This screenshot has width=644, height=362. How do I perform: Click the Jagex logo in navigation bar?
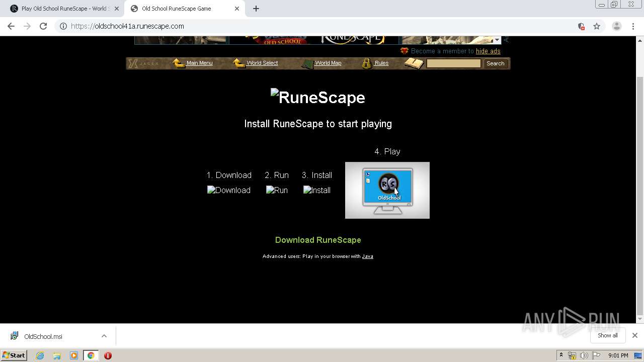click(x=144, y=63)
